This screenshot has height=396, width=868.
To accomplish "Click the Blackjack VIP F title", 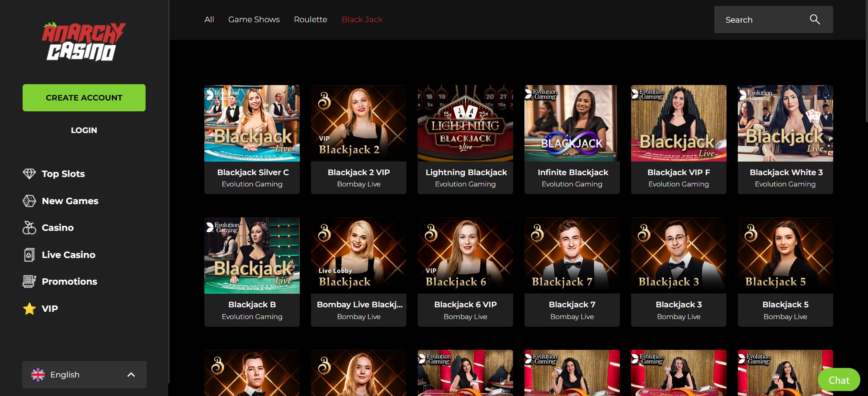I will tap(679, 172).
